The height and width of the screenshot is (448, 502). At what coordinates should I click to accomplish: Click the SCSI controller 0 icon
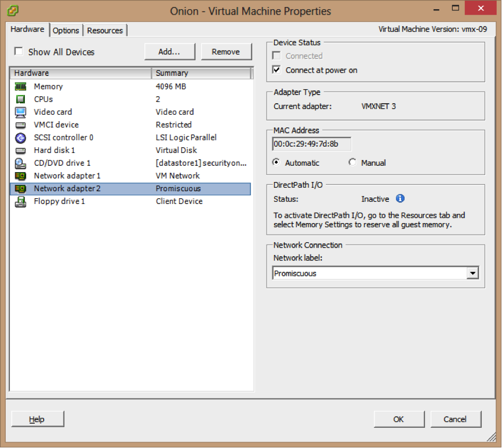20,137
